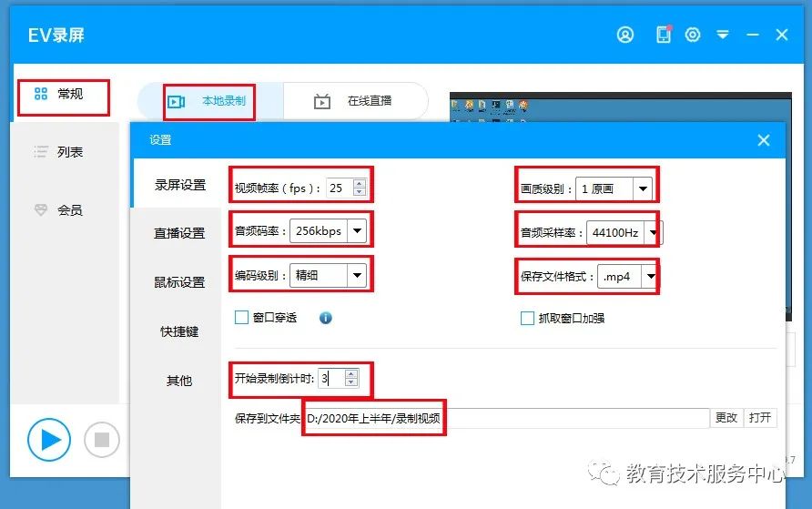The width and height of the screenshot is (812, 509).
Task: Select 录屏设置 in settings menu
Action: [x=179, y=185]
